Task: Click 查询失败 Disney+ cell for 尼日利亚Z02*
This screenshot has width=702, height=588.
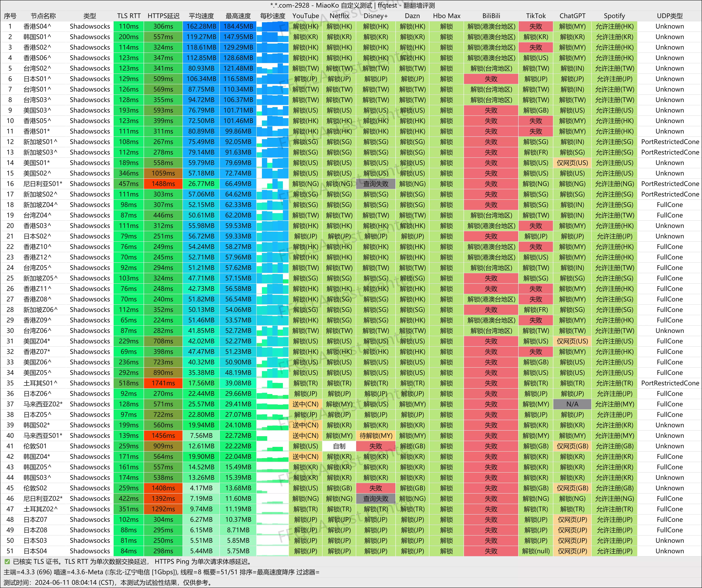Action: tap(375, 499)
